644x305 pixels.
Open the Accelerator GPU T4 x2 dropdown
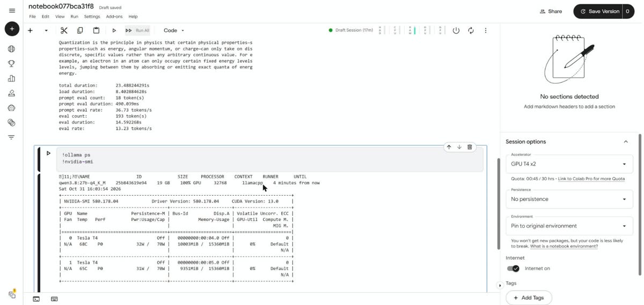click(x=569, y=164)
